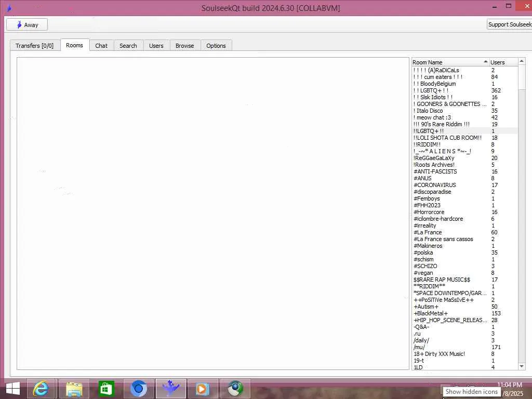
Task: Open the Chromium-style globe taskbar icon
Action: click(x=235, y=389)
